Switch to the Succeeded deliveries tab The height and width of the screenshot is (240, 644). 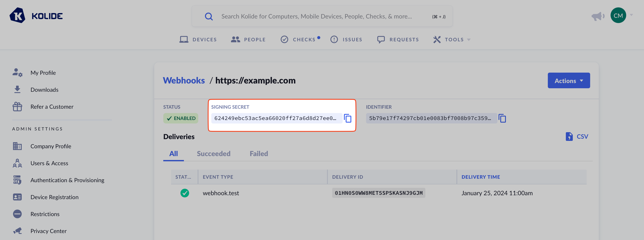[213, 153]
